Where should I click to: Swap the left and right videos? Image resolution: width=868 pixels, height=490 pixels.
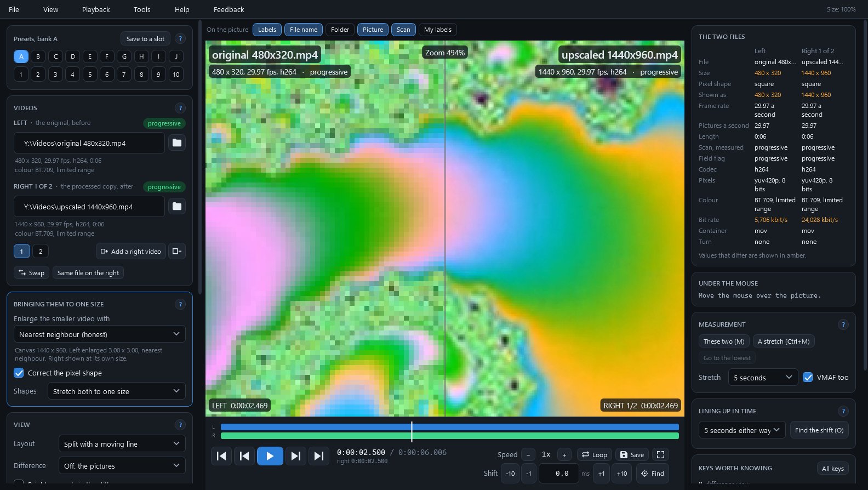[x=31, y=273]
